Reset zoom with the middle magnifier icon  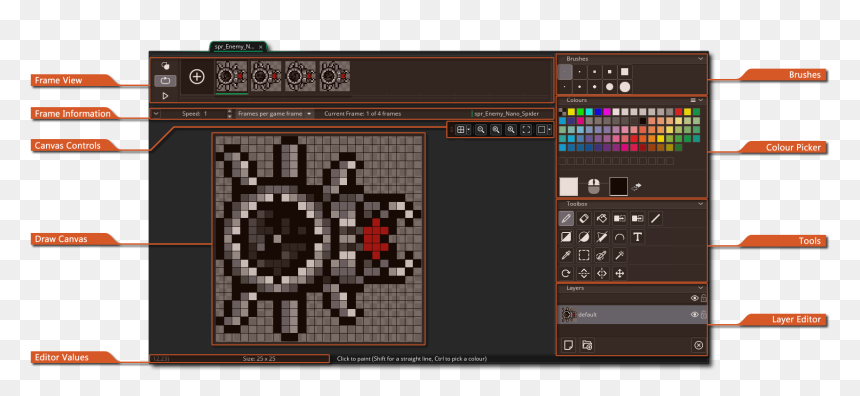tap(496, 129)
